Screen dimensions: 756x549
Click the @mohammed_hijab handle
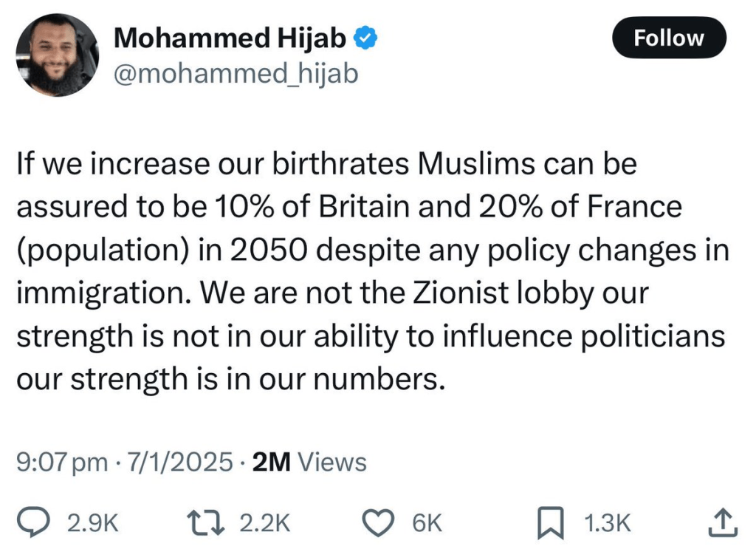click(x=236, y=73)
